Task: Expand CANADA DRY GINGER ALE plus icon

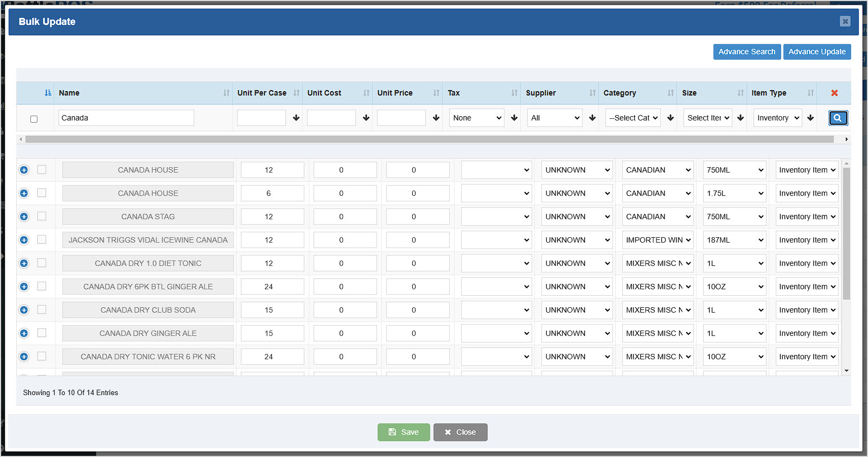Action: pos(24,333)
